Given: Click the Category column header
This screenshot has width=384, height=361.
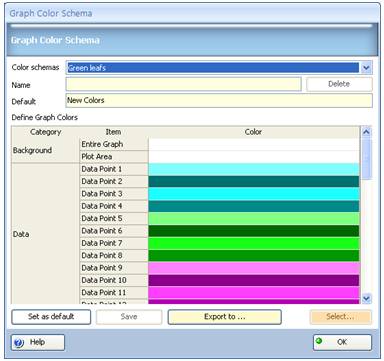Looking at the screenshot, I should 46,132.
